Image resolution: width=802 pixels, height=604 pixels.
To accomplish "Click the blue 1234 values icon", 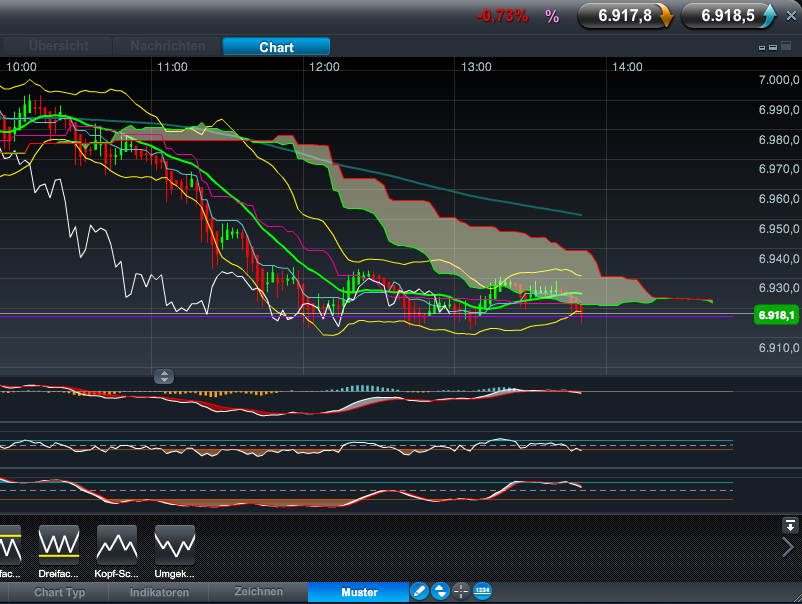I will (x=482, y=591).
